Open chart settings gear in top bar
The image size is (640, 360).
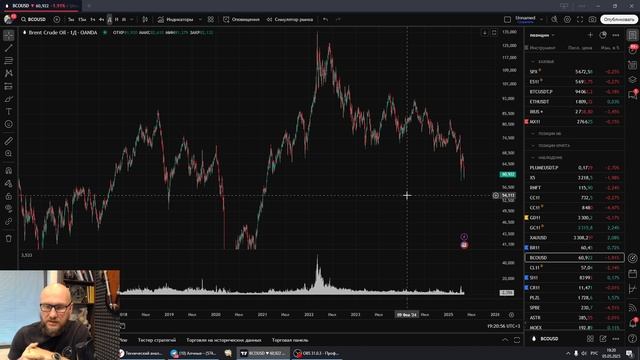coord(567,19)
